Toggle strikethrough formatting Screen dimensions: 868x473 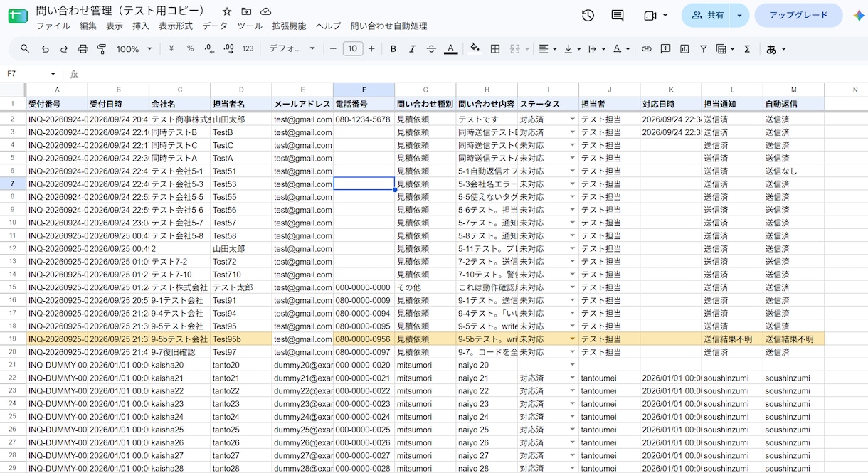[431, 49]
